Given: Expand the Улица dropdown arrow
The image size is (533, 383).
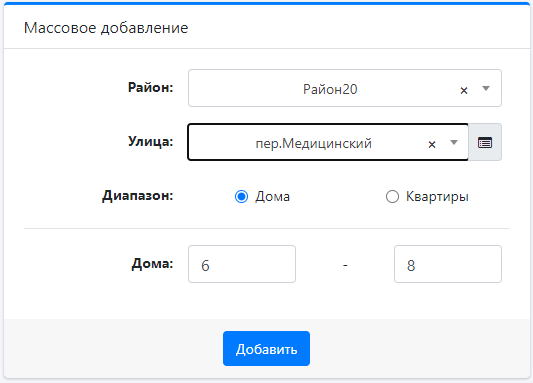Looking at the screenshot, I should pos(454,142).
